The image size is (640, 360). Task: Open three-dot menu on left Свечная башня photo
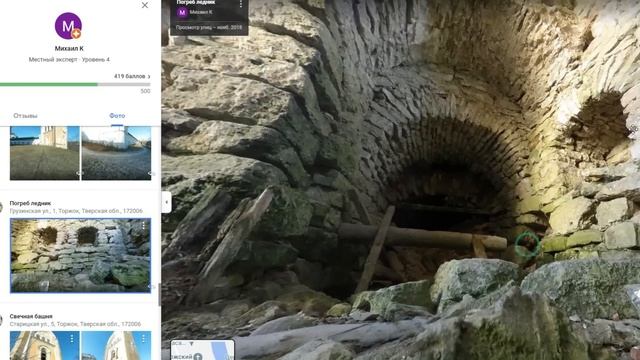[x=72, y=339]
